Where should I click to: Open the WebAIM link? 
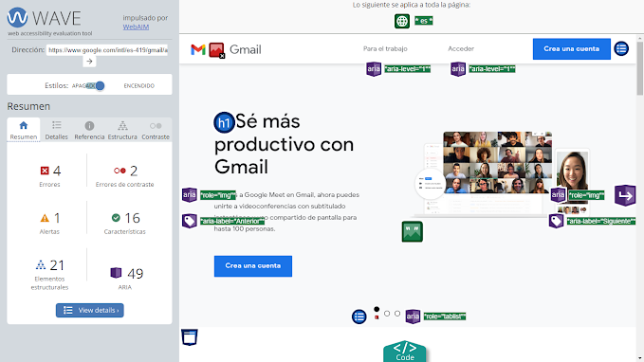(x=136, y=27)
